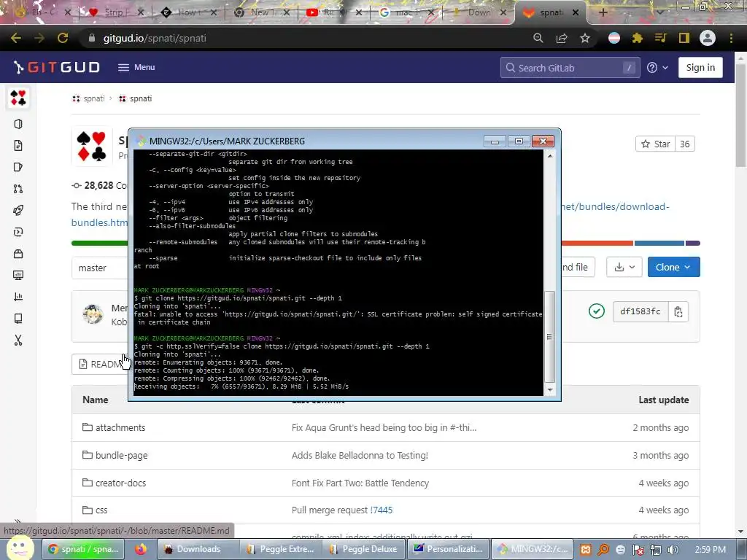Go back with browser back arrow
The width and height of the screenshot is (747, 560).
pos(16,38)
